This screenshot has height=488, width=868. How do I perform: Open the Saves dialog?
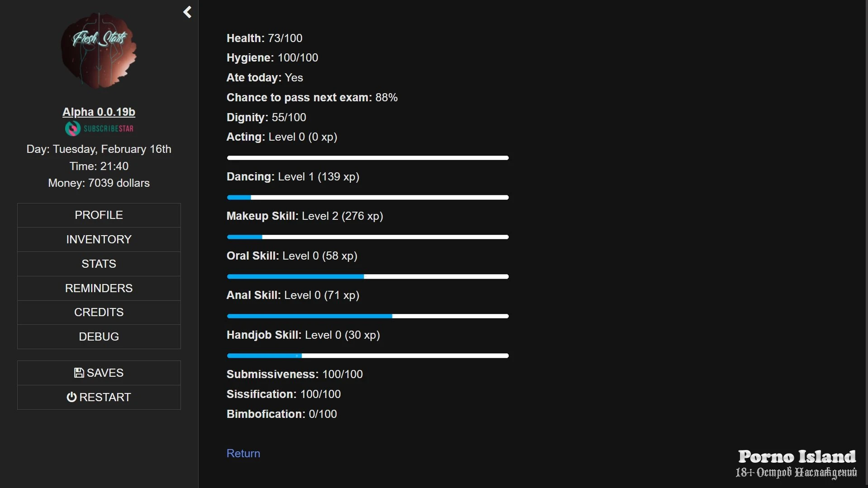[x=99, y=373]
